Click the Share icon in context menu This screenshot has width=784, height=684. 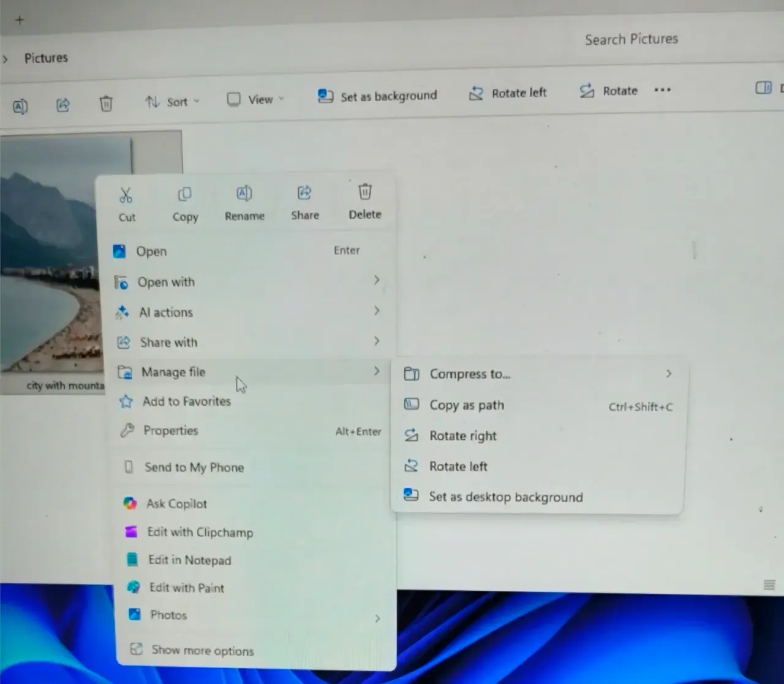coord(304,194)
